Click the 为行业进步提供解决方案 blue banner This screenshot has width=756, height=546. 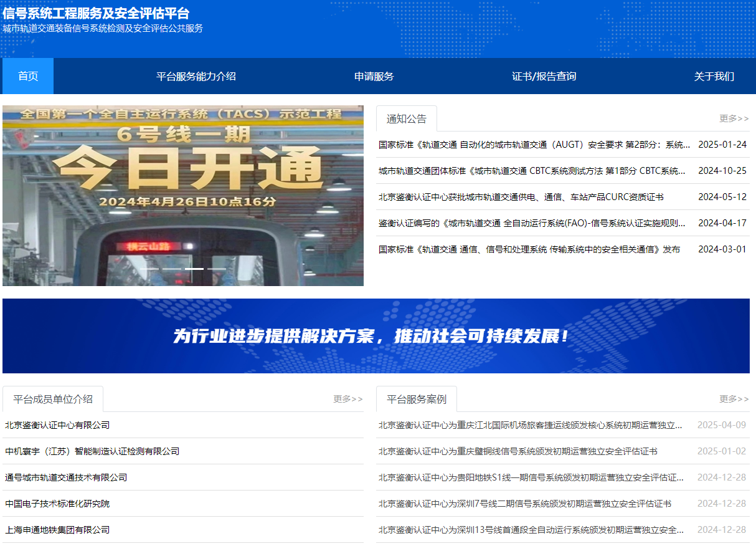coord(376,336)
